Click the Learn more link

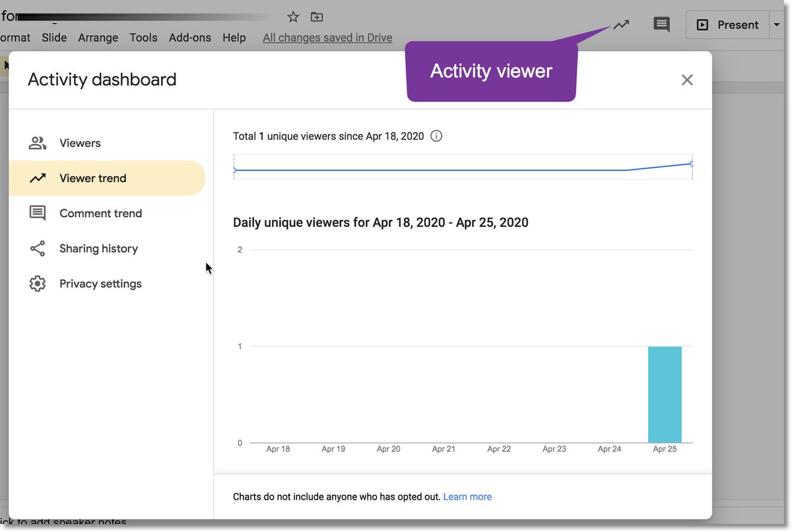(x=467, y=497)
